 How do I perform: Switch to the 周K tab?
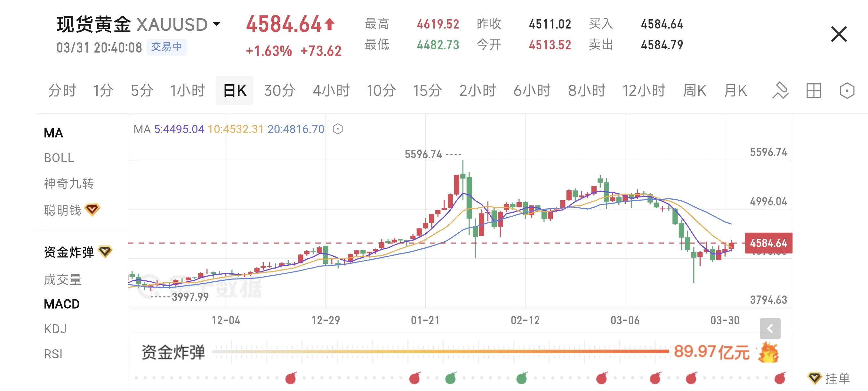click(x=694, y=90)
